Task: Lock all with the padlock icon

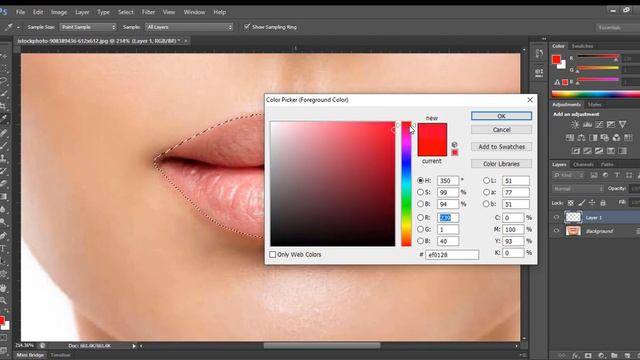Action: 603,203
